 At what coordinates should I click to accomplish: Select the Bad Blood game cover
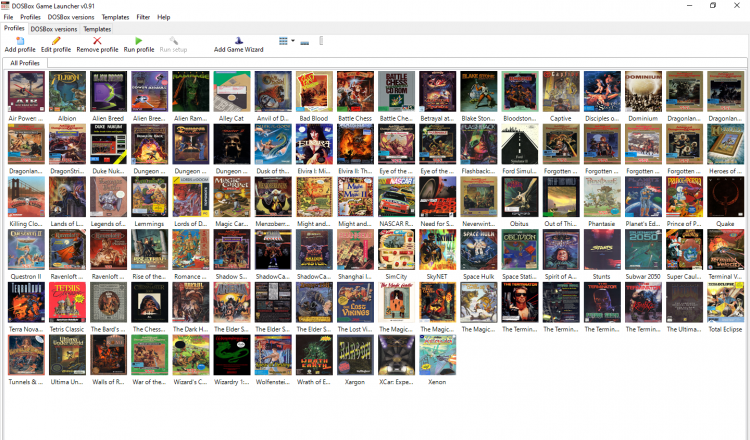click(x=314, y=91)
